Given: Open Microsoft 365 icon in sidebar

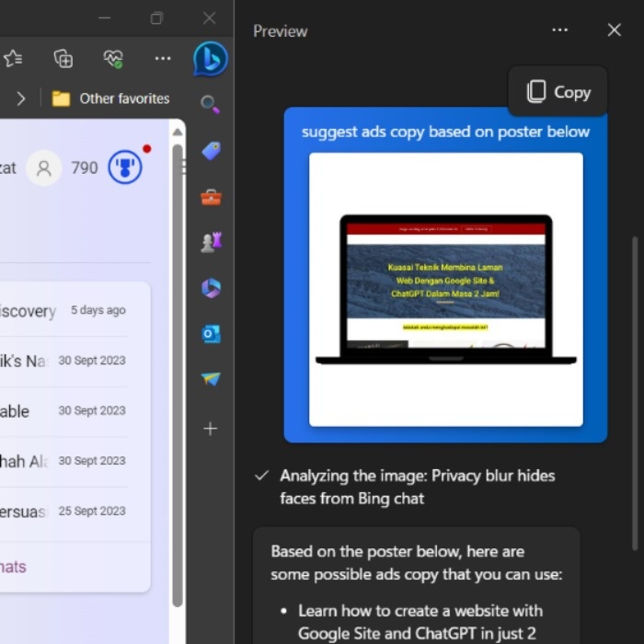Looking at the screenshot, I should point(211,288).
